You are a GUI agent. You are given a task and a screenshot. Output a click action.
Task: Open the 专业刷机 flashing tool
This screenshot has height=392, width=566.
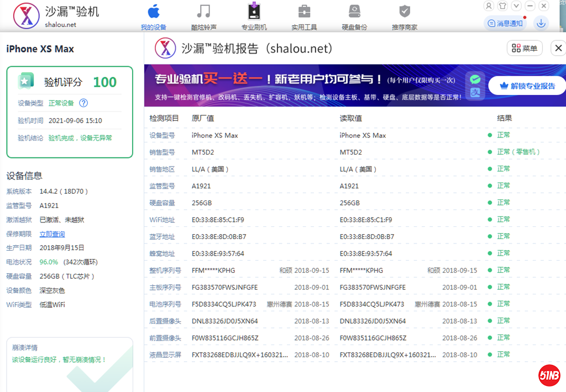(x=254, y=17)
